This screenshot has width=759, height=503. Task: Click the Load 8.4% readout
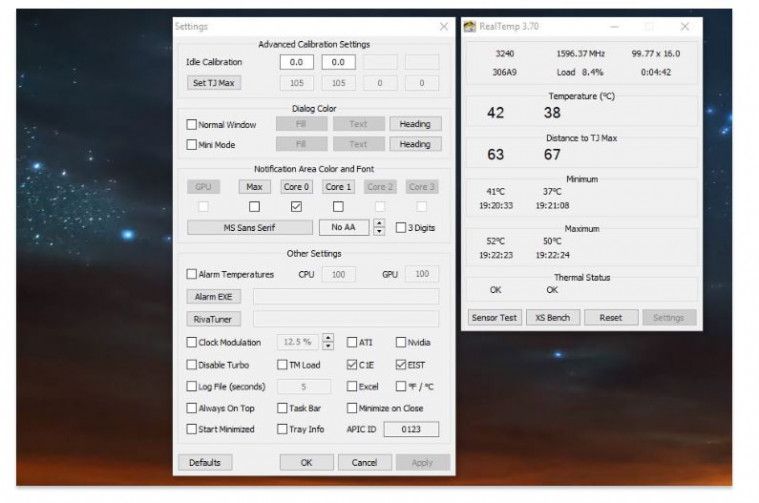pyautogui.click(x=580, y=72)
